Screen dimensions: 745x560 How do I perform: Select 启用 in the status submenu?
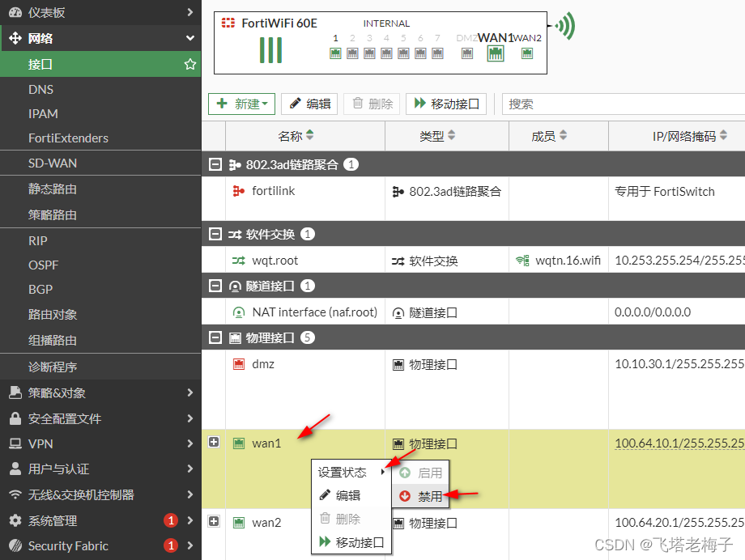(x=420, y=473)
